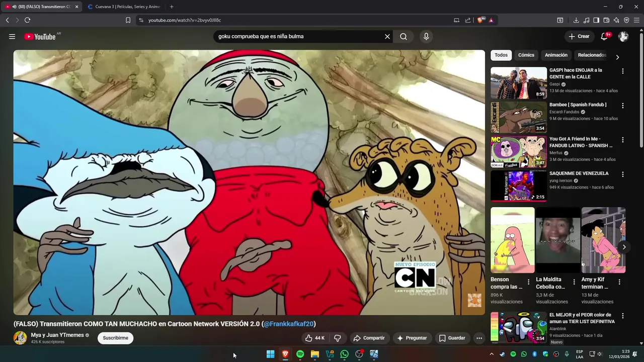This screenshot has height=362, width=644.
Task: Open Bambee Spanish Fandub thumbnail
Action: click(x=519, y=117)
